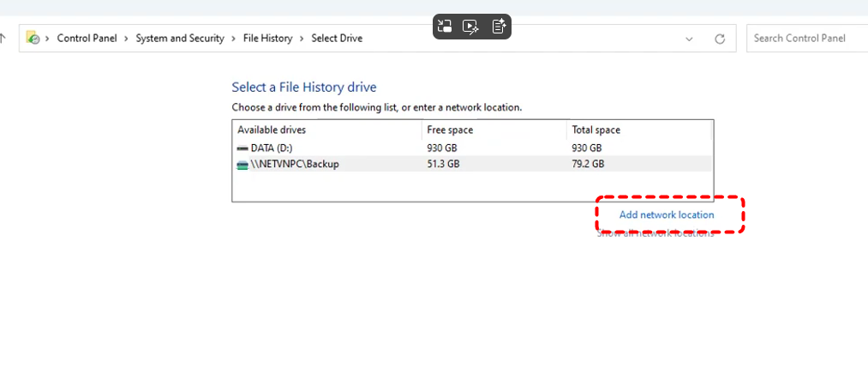Navigate to System and Security breadcrumb
Image resolution: width=868 pixels, height=380 pixels.
point(180,39)
